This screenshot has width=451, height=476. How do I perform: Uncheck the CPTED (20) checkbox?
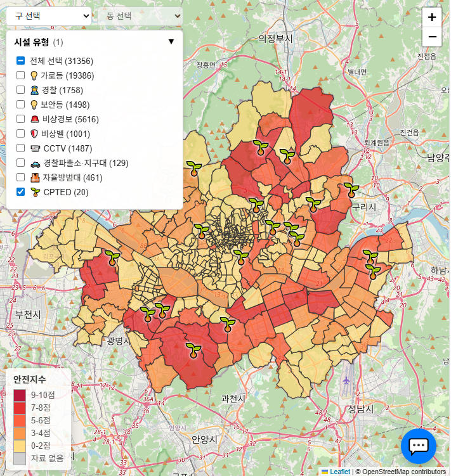point(21,192)
